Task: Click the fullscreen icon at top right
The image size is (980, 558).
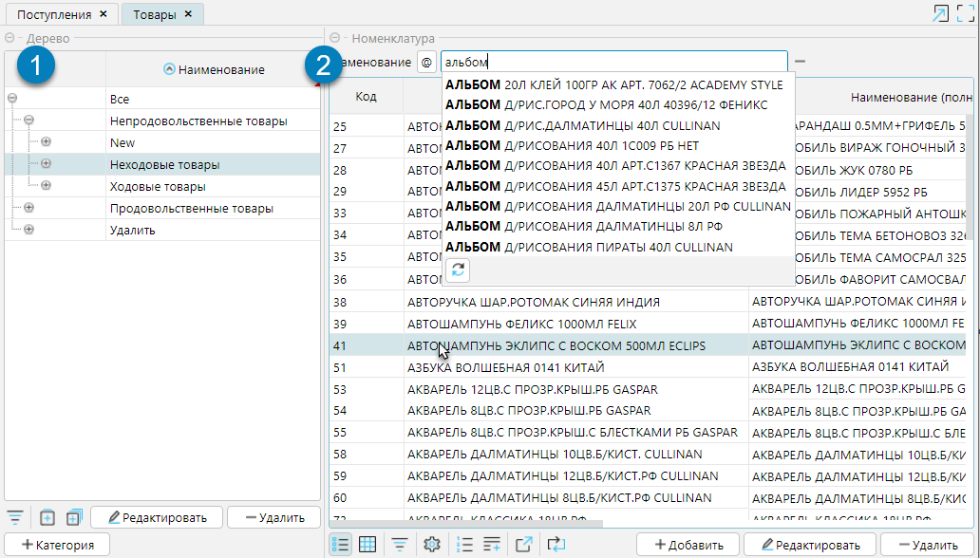Action: point(966,12)
